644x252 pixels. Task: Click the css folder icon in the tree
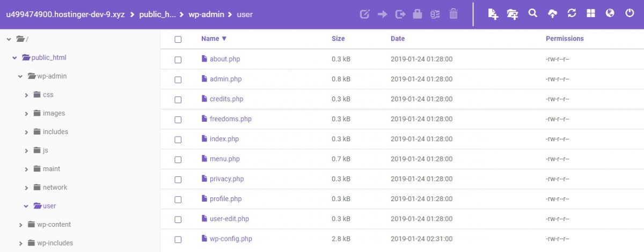tap(37, 95)
